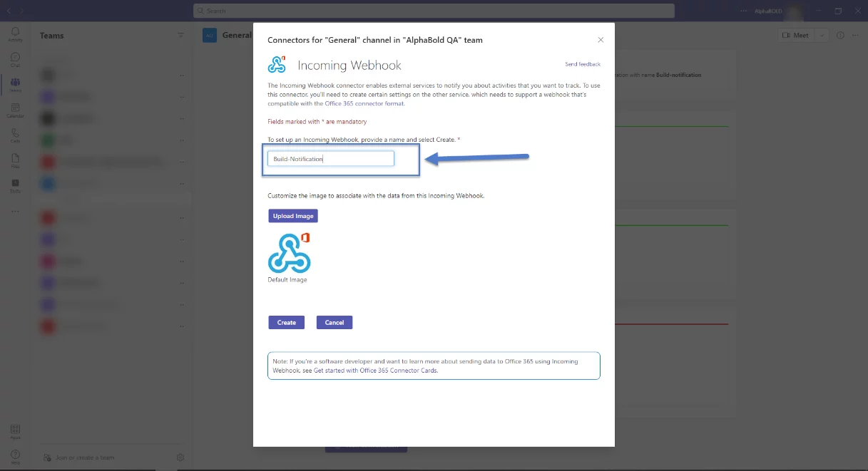Screen dimensions: 868x471
Task: Start a meeting with the Meet button
Action: 796,35
